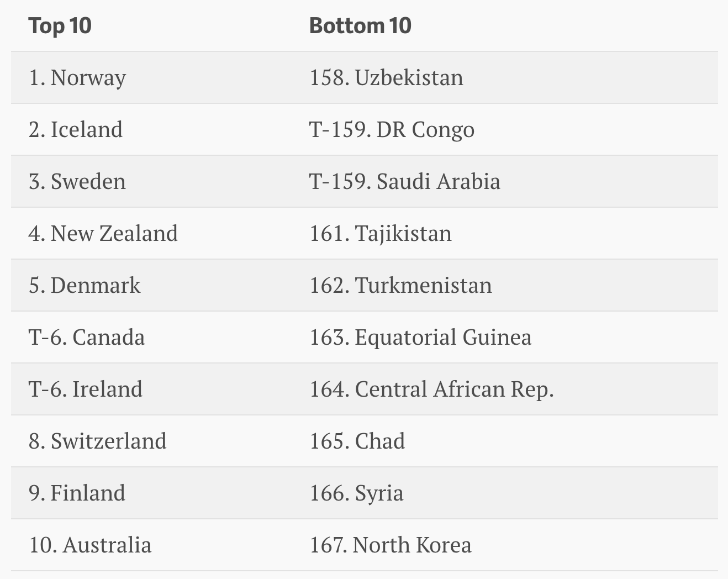Image resolution: width=728 pixels, height=579 pixels.
Task: Click the T-159. DR Congo cell
Action: [392, 130]
